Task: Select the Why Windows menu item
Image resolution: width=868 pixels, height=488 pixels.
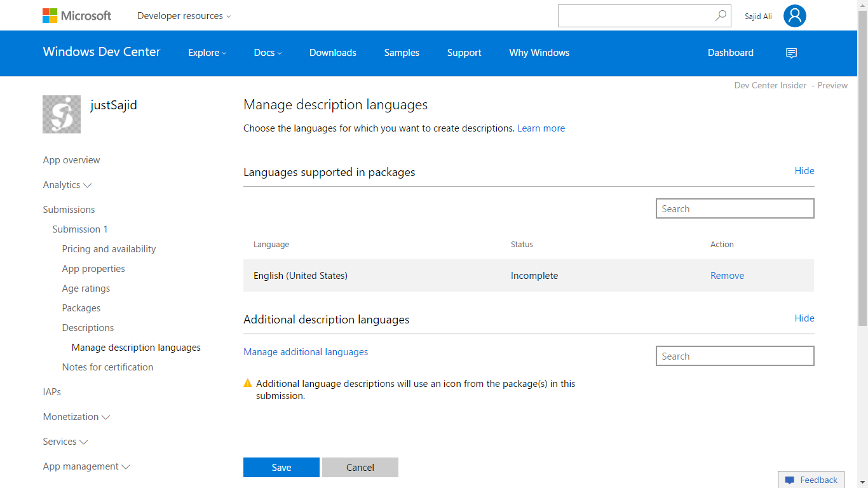Action: (x=539, y=53)
